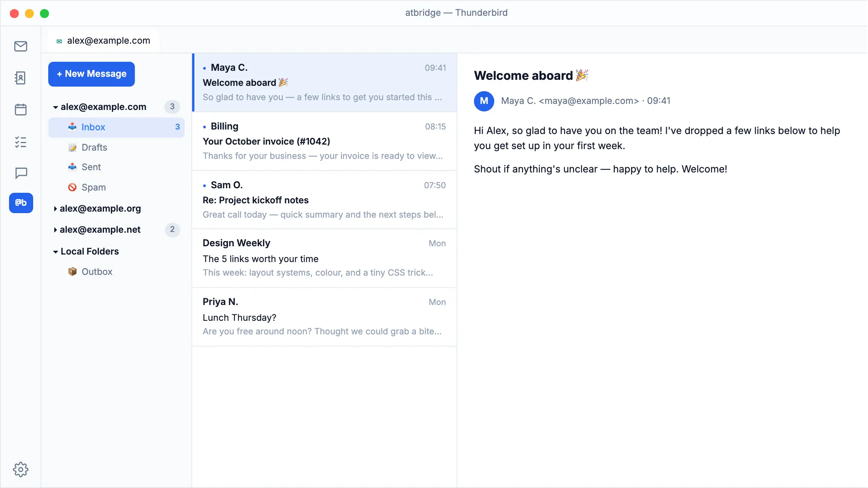Switch to the alex@example.com tab
The image size is (868, 488).
point(103,41)
